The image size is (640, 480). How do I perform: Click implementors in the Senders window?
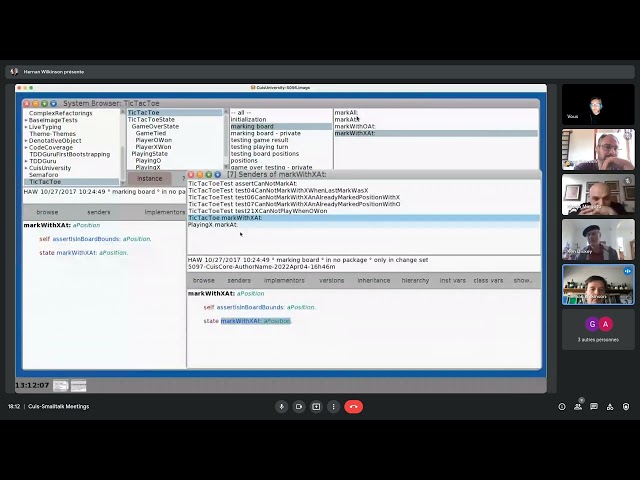[284, 280]
